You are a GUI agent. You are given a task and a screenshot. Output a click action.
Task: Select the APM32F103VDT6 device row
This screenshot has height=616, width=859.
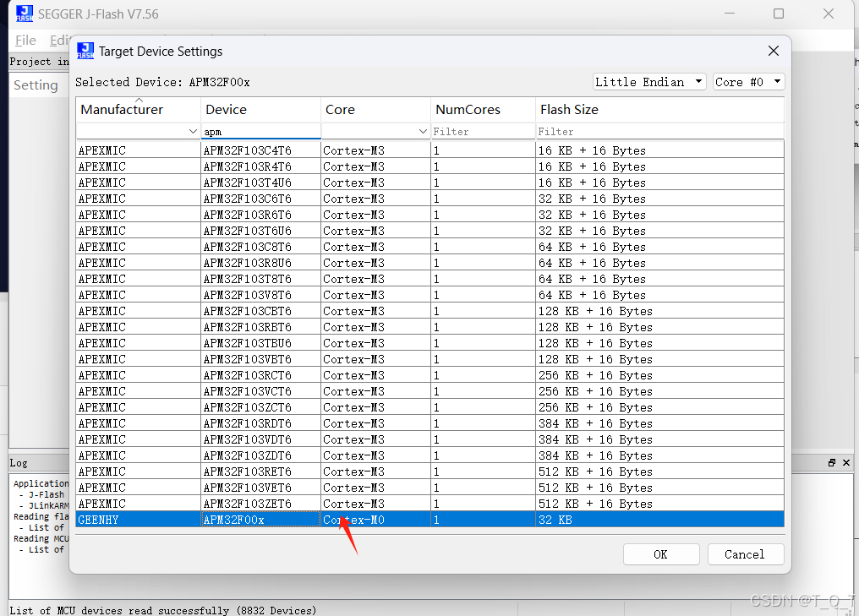(x=430, y=439)
